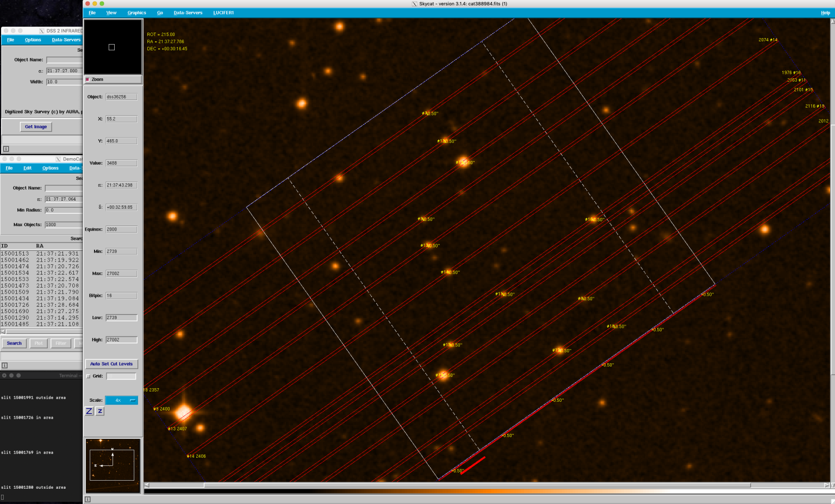Screen dimensions: 835x504
Task: Select catalog row 15001474
Action: tap(41, 266)
